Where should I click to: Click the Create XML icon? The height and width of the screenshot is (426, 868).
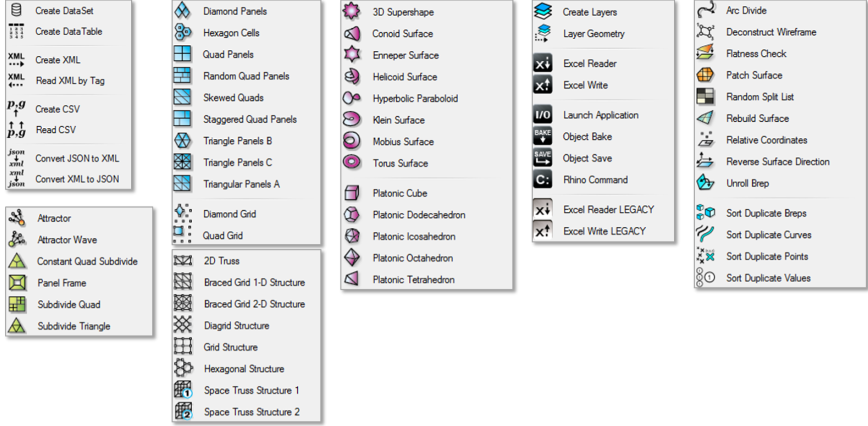pos(16,59)
